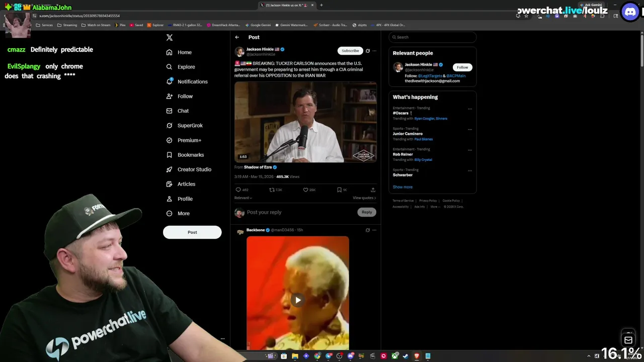Expand the Relevant replies sort dropdown
The image size is (644, 362).
pos(243,198)
